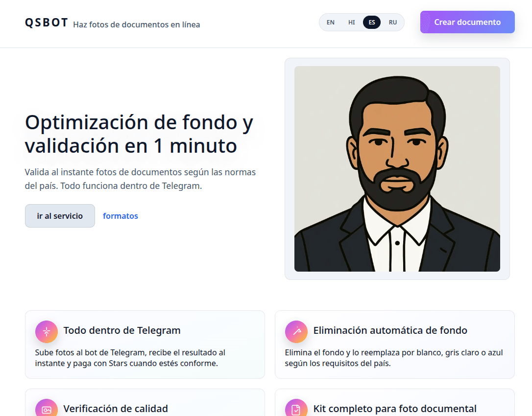The width and height of the screenshot is (532, 416).
Task: Switch language to HI
Action: pyautogui.click(x=352, y=23)
